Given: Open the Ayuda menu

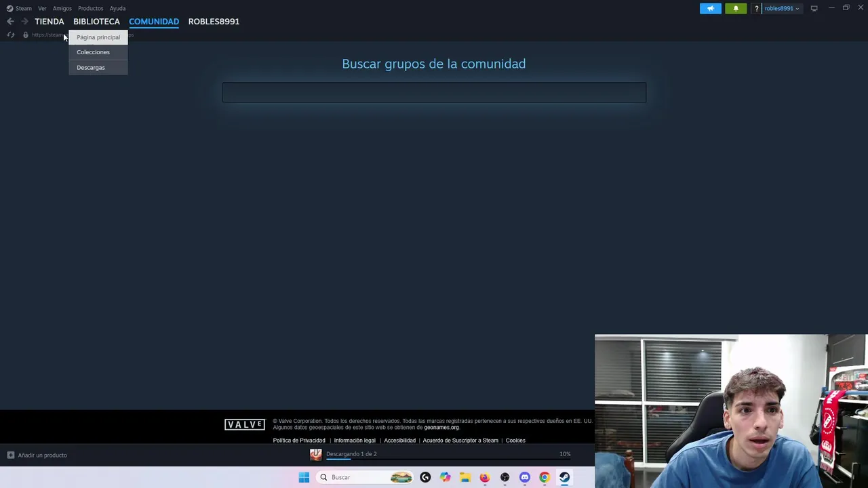Looking at the screenshot, I should (x=118, y=8).
